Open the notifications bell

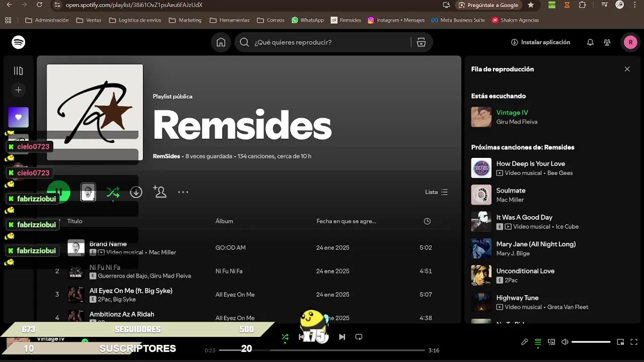tap(590, 42)
